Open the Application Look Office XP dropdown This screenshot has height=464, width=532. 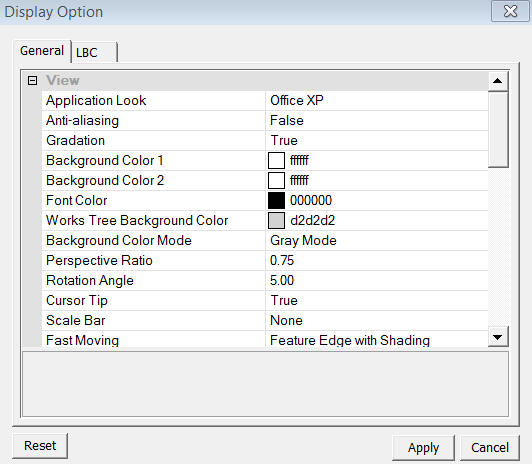click(377, 100)
